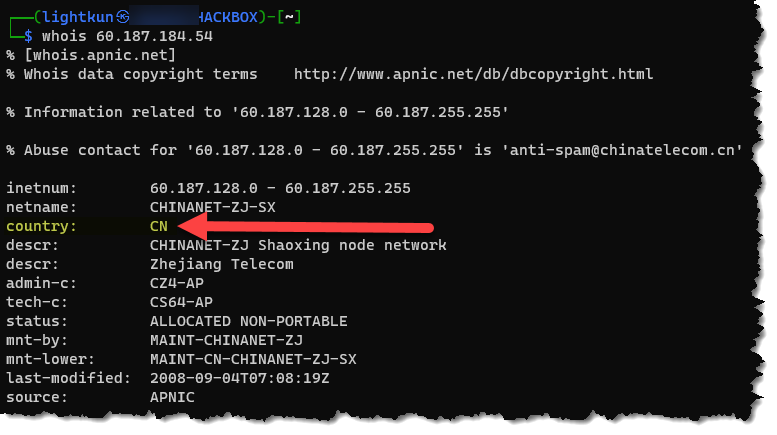Click the dollar sign prompt symbol

pos(28,36)
